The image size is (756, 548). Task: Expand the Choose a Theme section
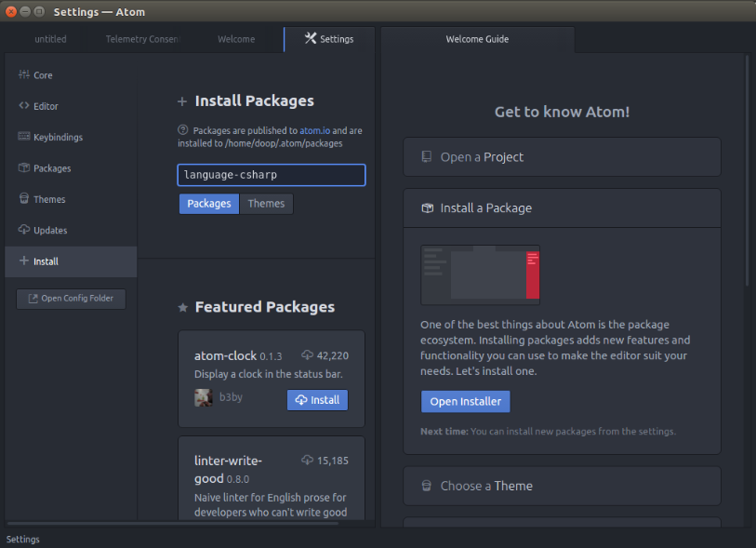(563, 486)
